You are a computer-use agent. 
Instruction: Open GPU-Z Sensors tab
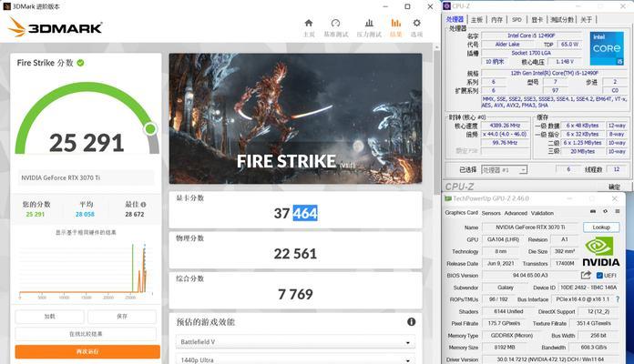coord(491,213)
